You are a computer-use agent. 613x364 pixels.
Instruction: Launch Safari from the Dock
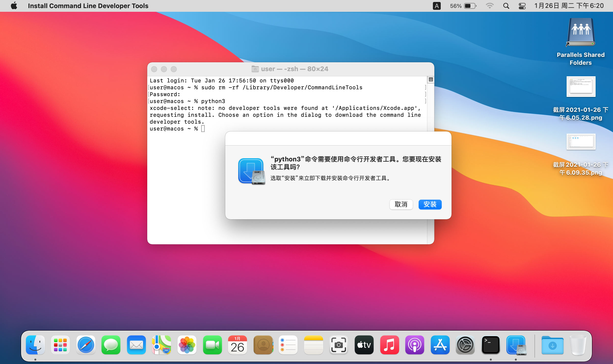pos(86,345)
